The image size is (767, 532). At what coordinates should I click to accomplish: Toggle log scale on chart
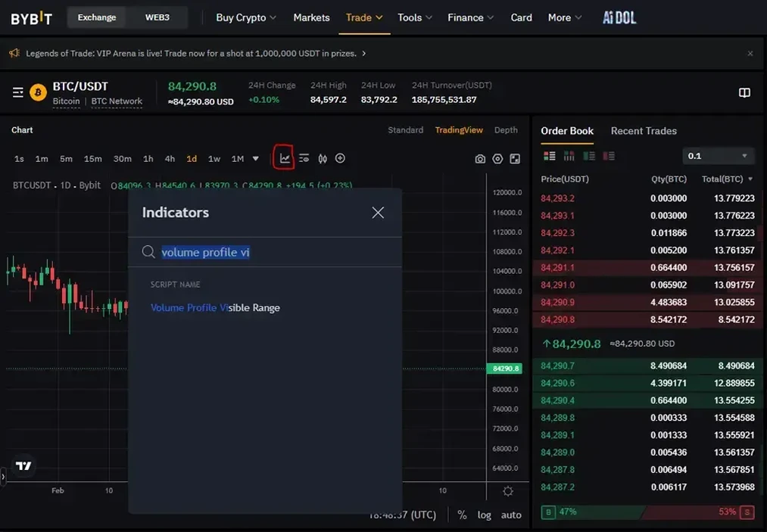(485, 515)
